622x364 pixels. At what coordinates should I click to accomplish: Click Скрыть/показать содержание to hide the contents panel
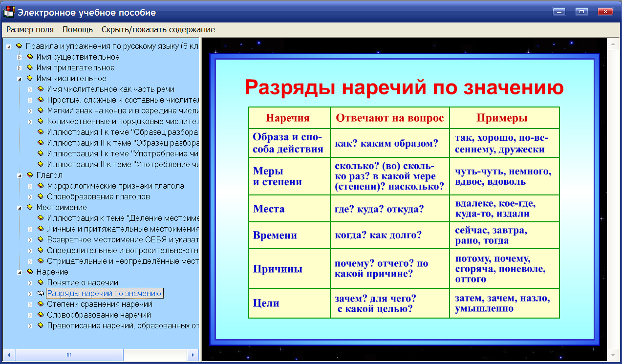(x=157, y=29)
